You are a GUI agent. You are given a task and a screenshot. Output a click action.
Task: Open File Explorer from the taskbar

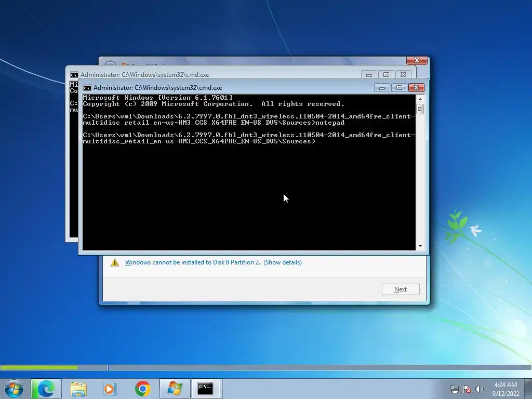pyautogui.click(x=78, y=389)
